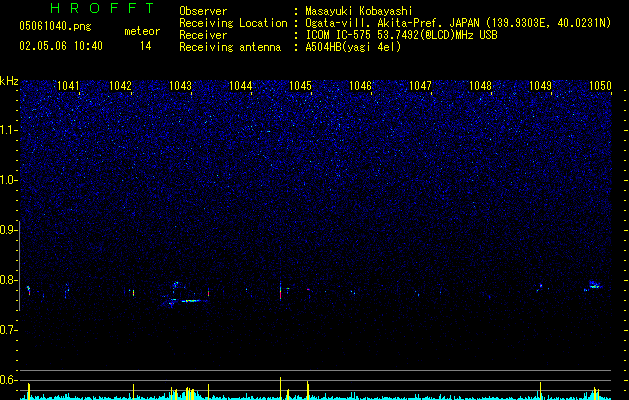Click the 0.9 kHz axis label
The image size is (629, 400).
click(x=8, y=230)
